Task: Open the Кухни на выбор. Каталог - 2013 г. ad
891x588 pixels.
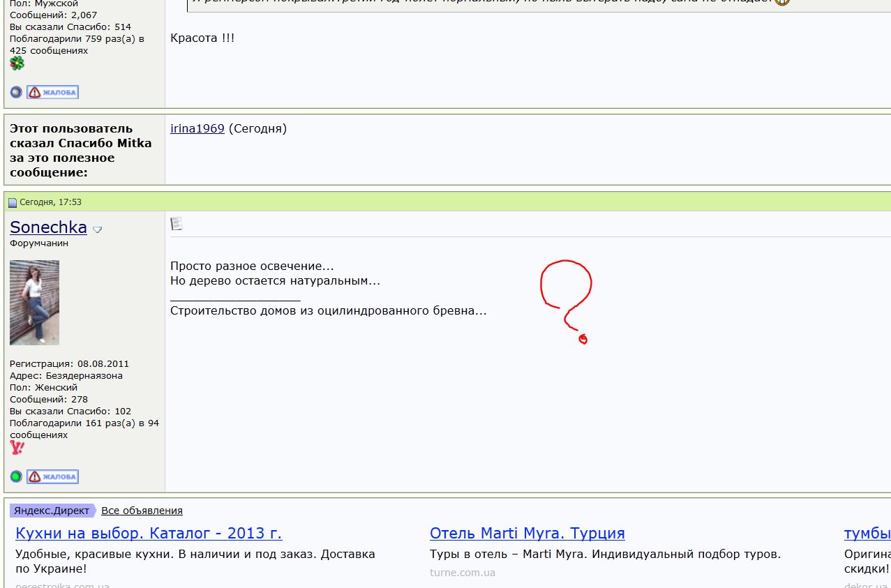Action: pyautogui.click(x=149, y=534)
